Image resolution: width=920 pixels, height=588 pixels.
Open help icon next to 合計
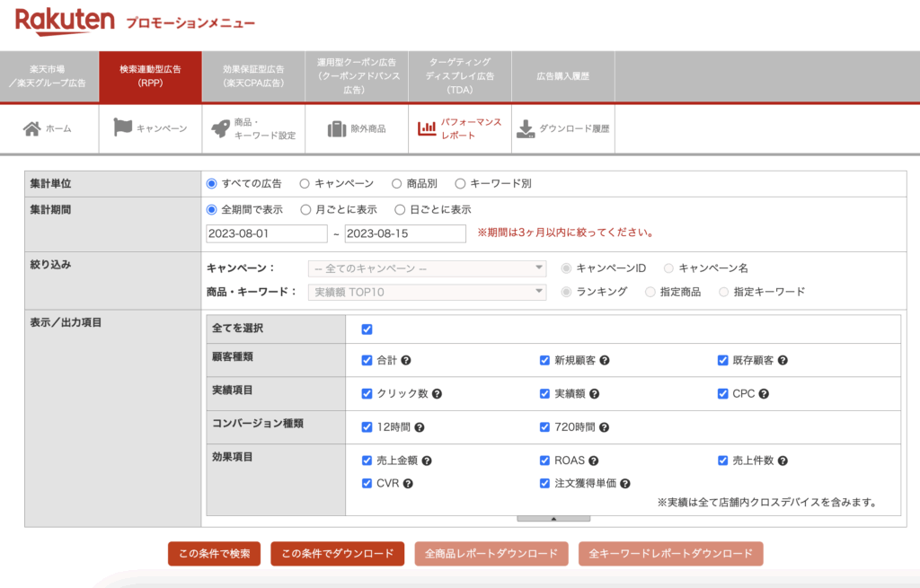click(x=406, y=361)
